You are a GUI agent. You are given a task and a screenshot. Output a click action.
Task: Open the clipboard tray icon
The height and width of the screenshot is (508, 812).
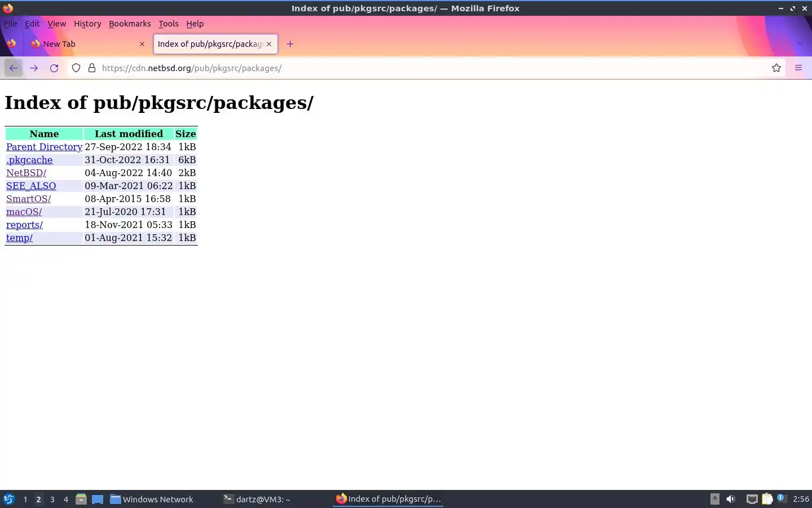767,499
